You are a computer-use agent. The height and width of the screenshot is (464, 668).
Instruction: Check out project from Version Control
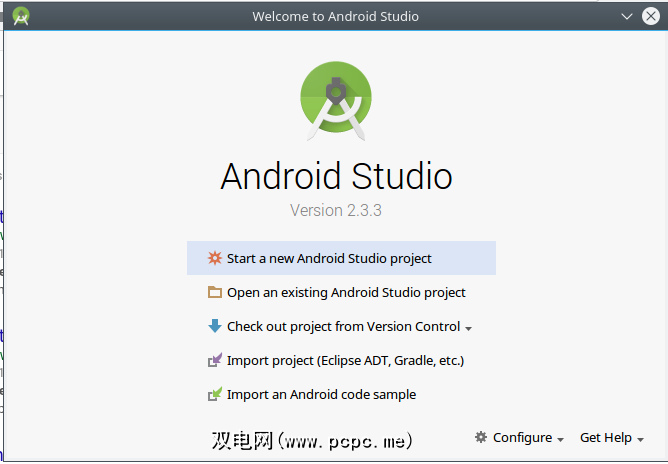(341, 326)
